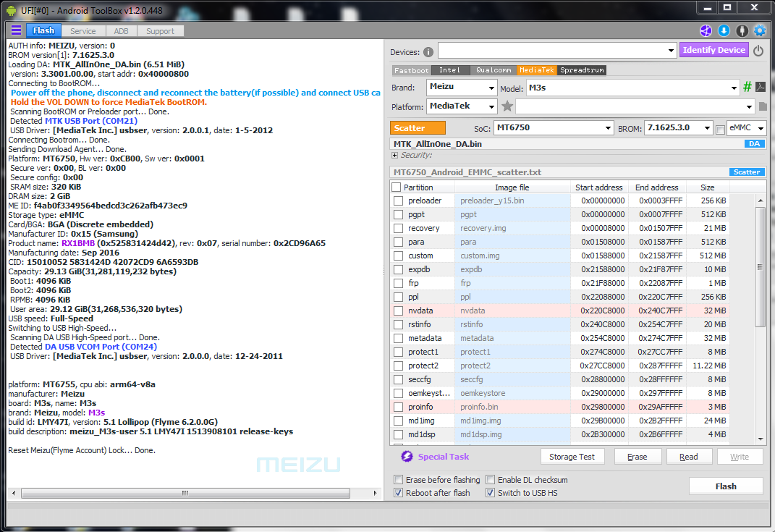775x532 pixels.
Task: Open the settings gear icon
Action: (760, 30)
